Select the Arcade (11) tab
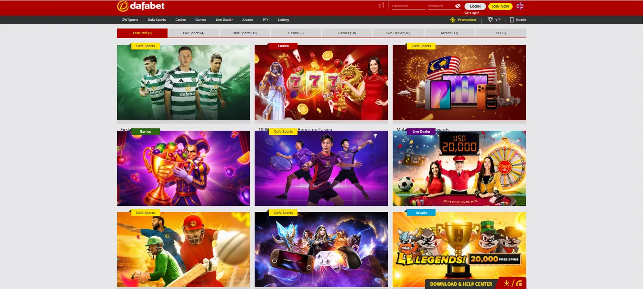Image resolution: width=644 pixels, height=289 pixels. tap(449, 33)
